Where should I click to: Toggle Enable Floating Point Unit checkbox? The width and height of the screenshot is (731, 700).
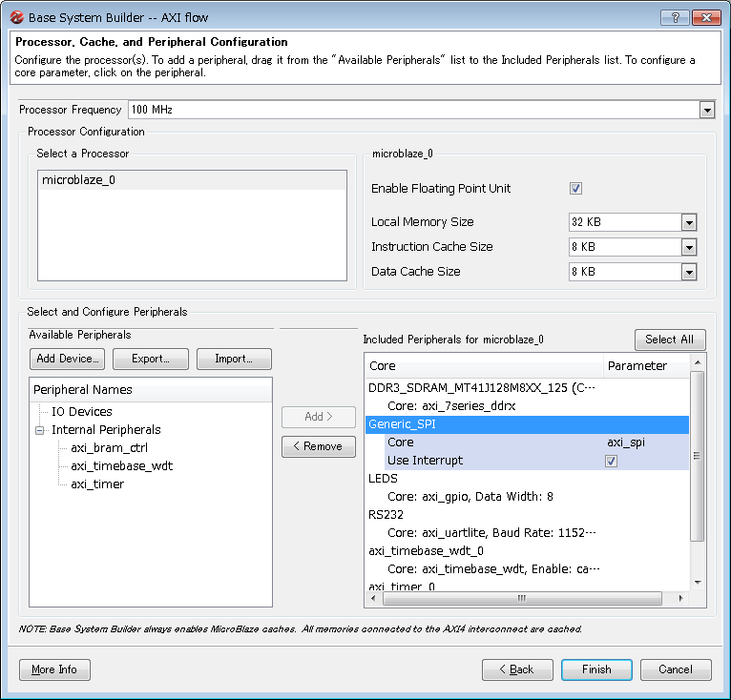point(575,189)
